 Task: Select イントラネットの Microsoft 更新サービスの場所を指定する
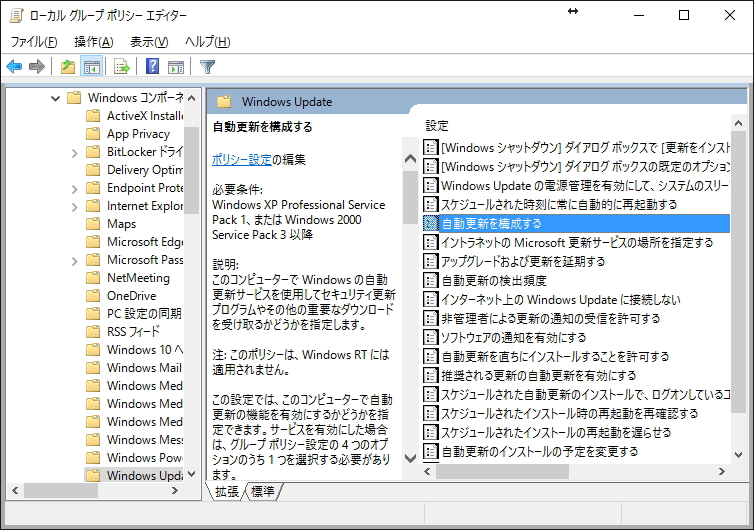(577, 242)
